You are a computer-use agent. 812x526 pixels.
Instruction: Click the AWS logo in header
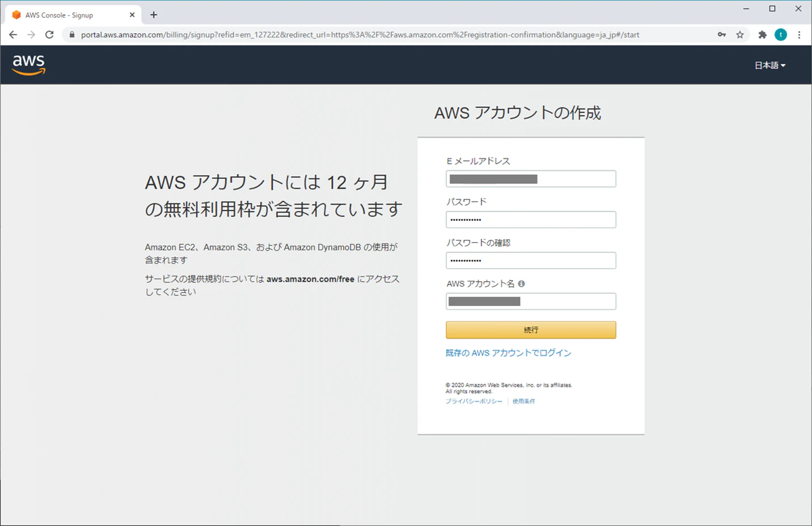pos(28,65)
